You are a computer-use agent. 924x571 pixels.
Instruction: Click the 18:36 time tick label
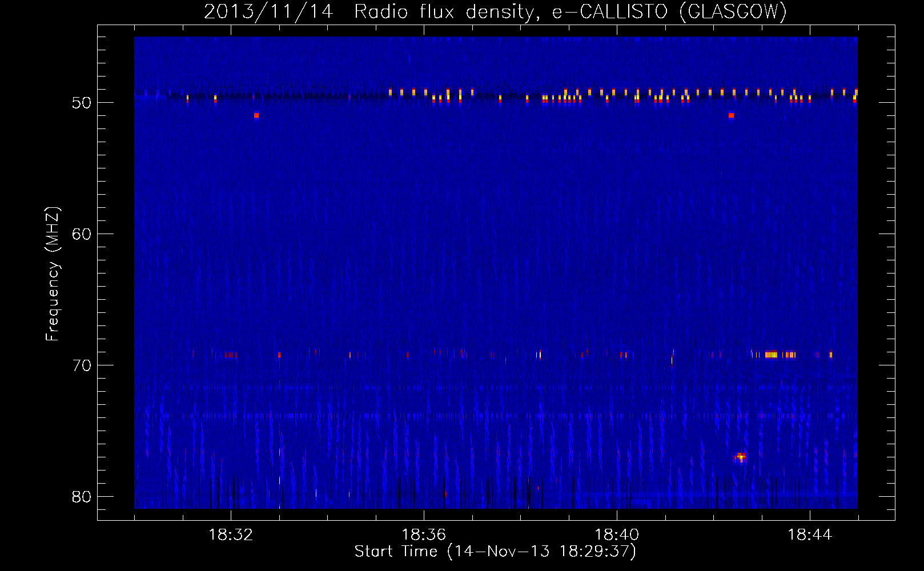click(424, 534)
